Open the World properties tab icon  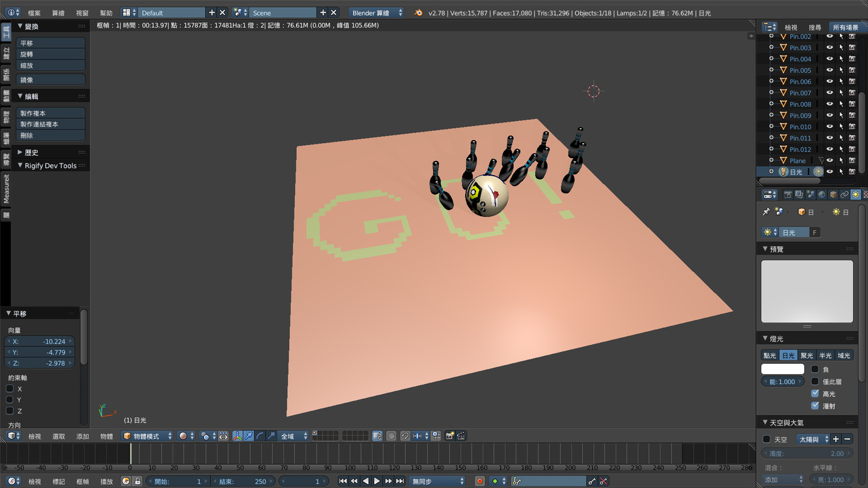[x=822, y=195]
